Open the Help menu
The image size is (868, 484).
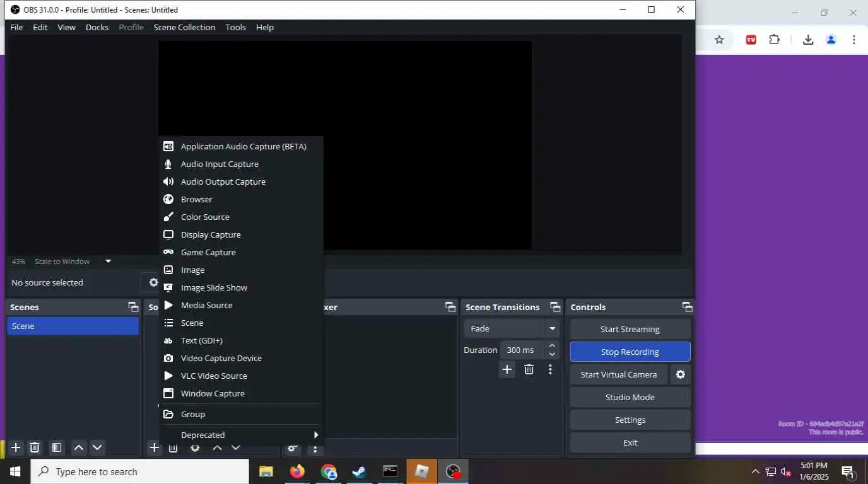tap(265, 27)
